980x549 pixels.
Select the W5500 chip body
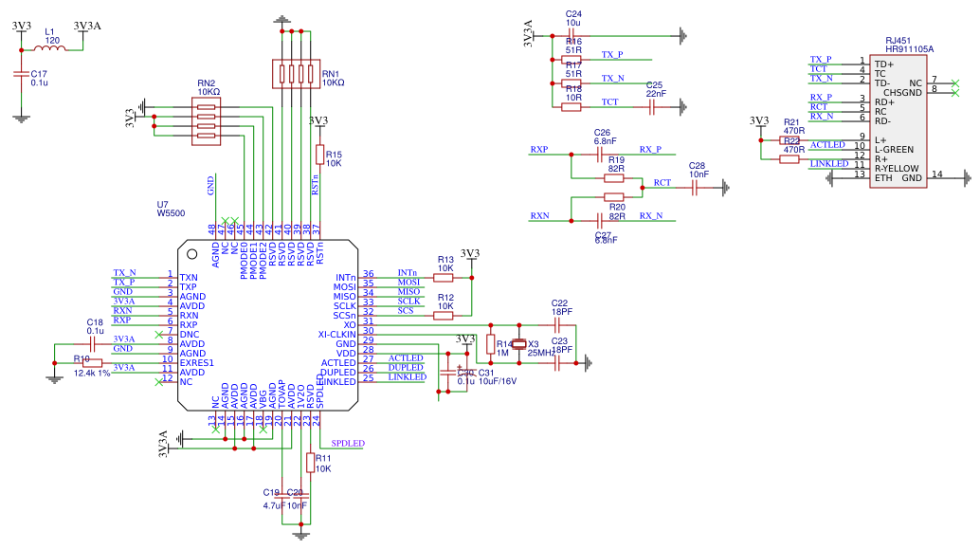point(268,325)
